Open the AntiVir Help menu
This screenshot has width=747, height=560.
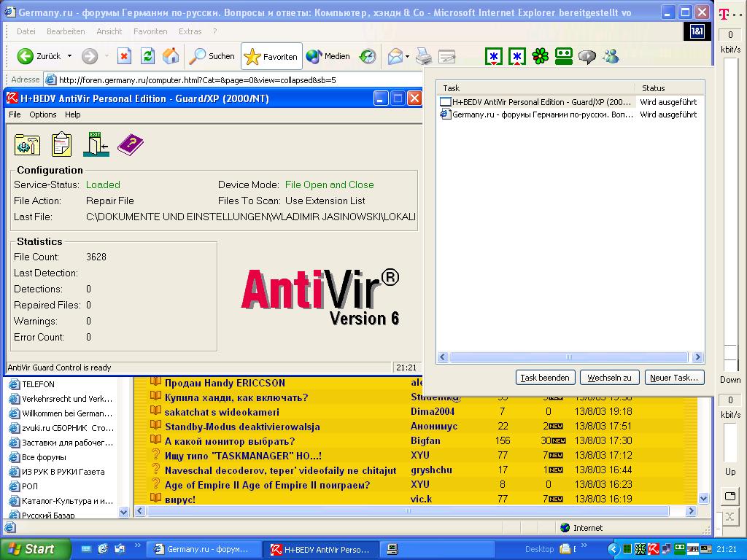coord(72,114)
